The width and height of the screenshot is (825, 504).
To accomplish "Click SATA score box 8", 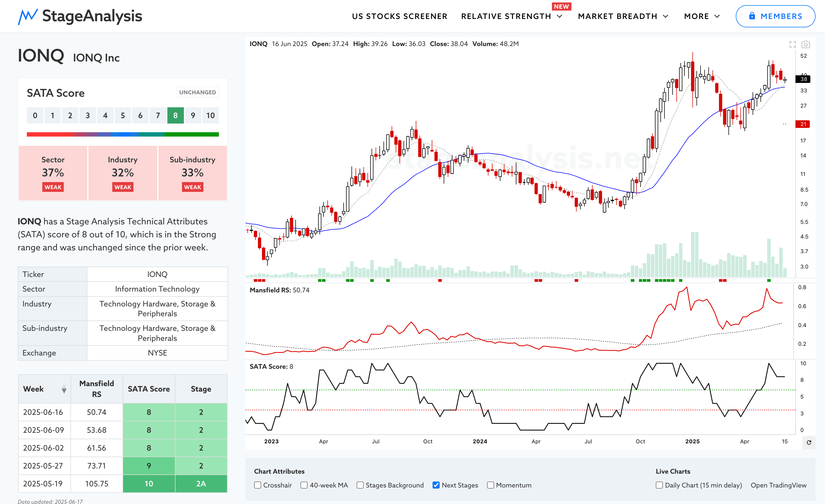I will 175,115.
